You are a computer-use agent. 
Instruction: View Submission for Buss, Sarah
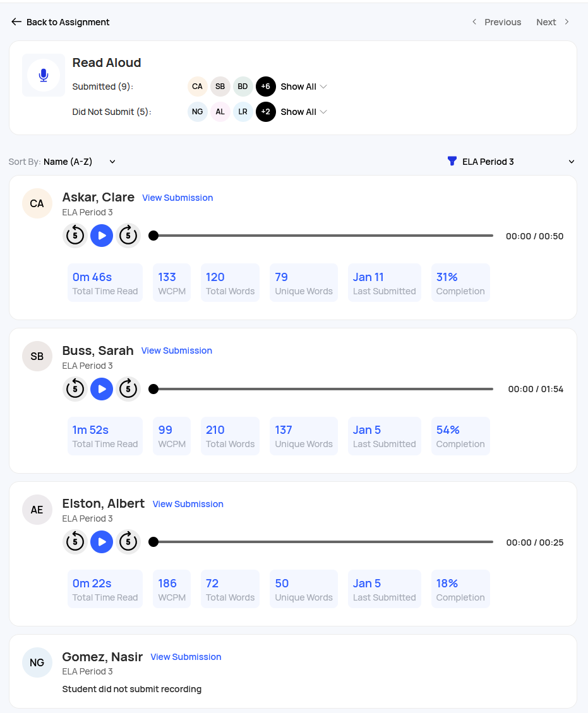click(x=176, y=351)
